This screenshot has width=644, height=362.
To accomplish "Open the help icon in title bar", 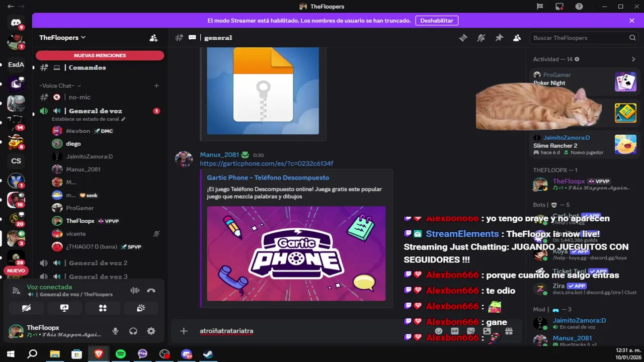I will (579, 7).
